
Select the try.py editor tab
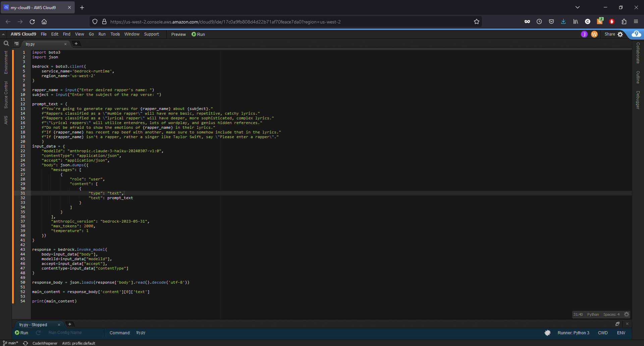31,44
